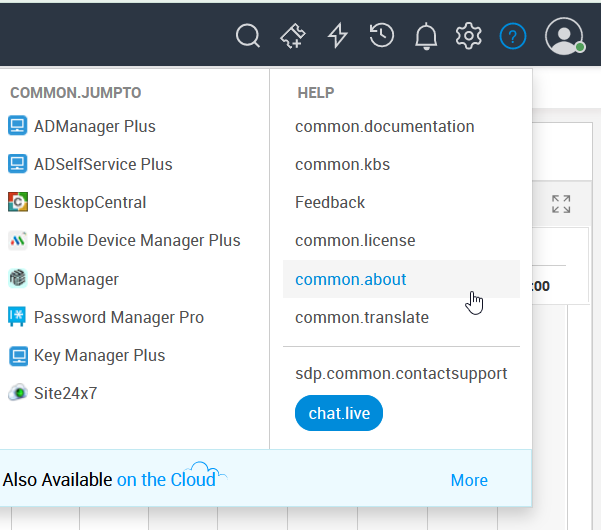Click the More link
601x530 pixels.
pyautogui.click(x=469, y=480)
